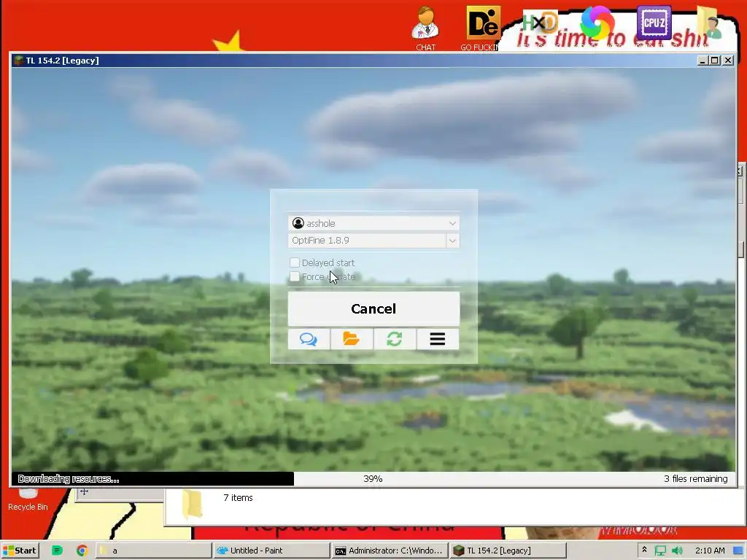The image size is (747, 560).
Task: Enable the Delayed start checkbox
Action: (295, 262)
